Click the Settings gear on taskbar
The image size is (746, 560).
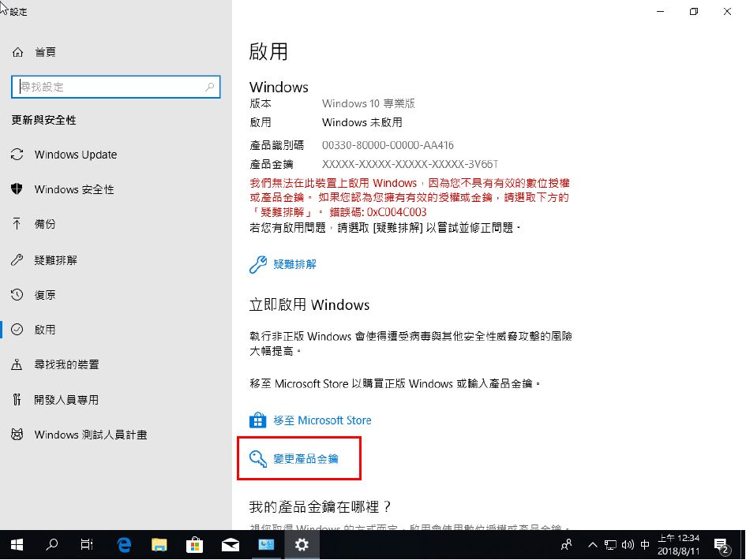pyautogui.click(x=302, y=545)
